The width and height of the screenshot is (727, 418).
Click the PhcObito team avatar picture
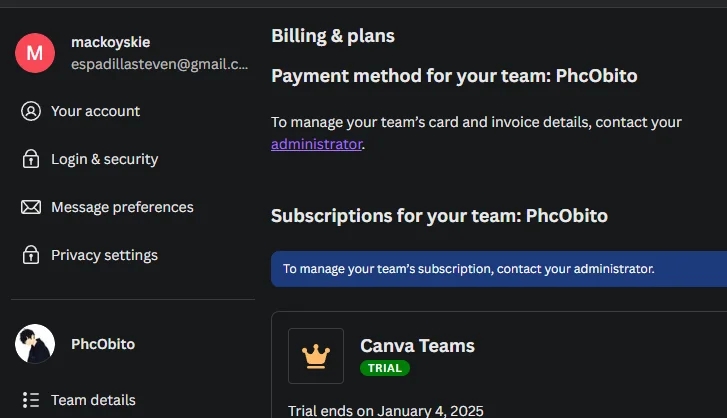tap(35, 344)
